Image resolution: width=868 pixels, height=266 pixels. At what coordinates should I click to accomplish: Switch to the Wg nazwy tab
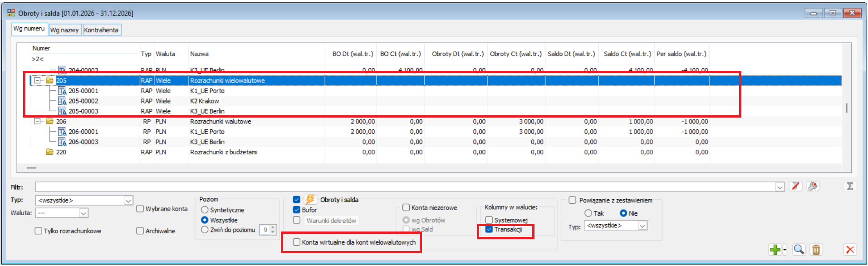(x=64, y=30)
